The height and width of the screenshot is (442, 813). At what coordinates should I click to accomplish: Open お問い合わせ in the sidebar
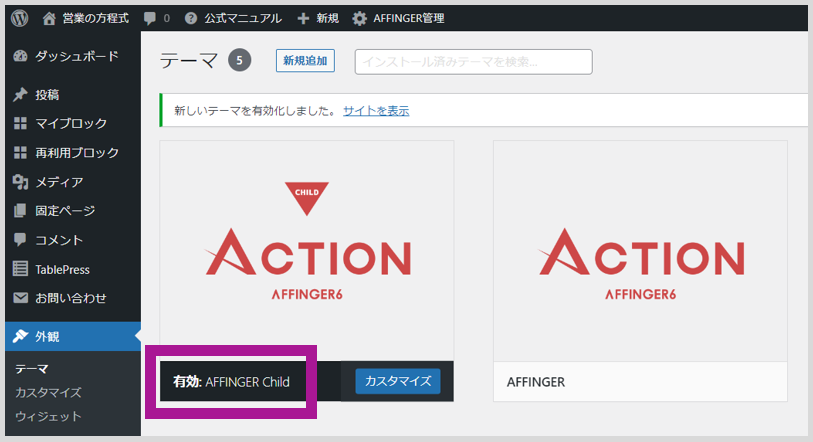pos(73,298)
